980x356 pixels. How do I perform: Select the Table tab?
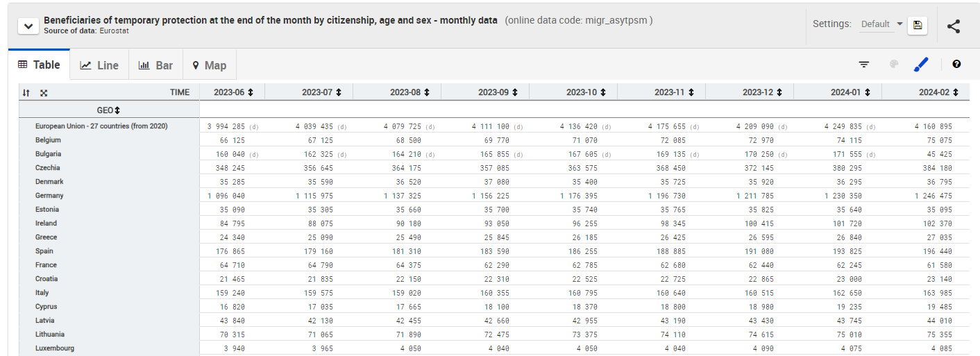(x=40, y=65)
